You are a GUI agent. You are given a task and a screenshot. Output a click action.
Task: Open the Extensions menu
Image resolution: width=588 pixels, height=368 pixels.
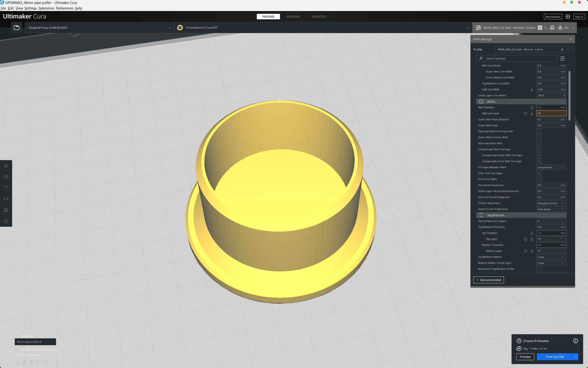tap(46, 8)
